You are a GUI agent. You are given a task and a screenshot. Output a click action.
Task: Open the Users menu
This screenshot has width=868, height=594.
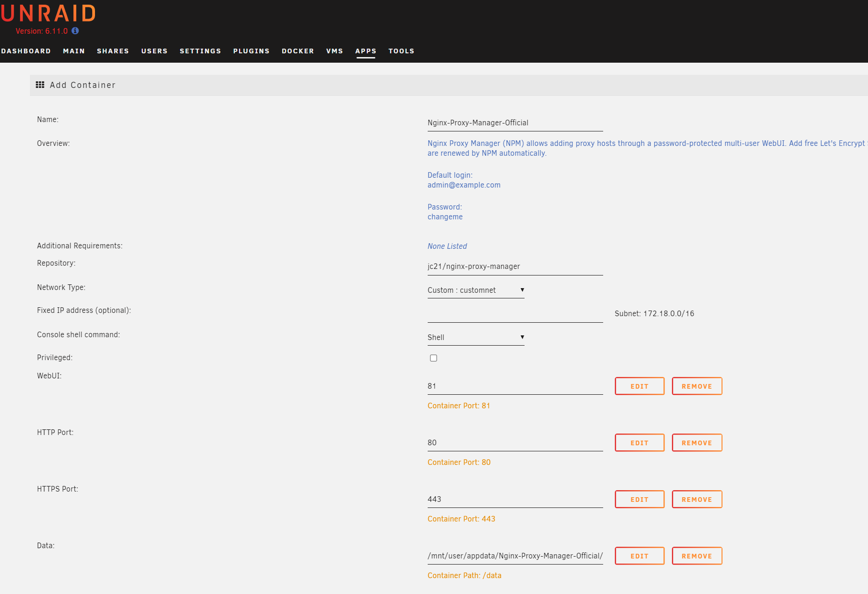(154, 51)
